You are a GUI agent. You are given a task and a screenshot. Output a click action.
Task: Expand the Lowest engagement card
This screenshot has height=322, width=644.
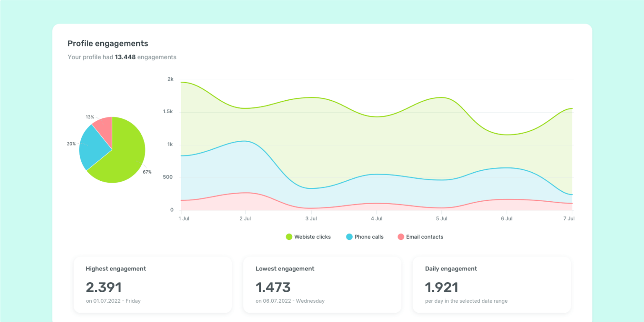(x=322, y=284)
